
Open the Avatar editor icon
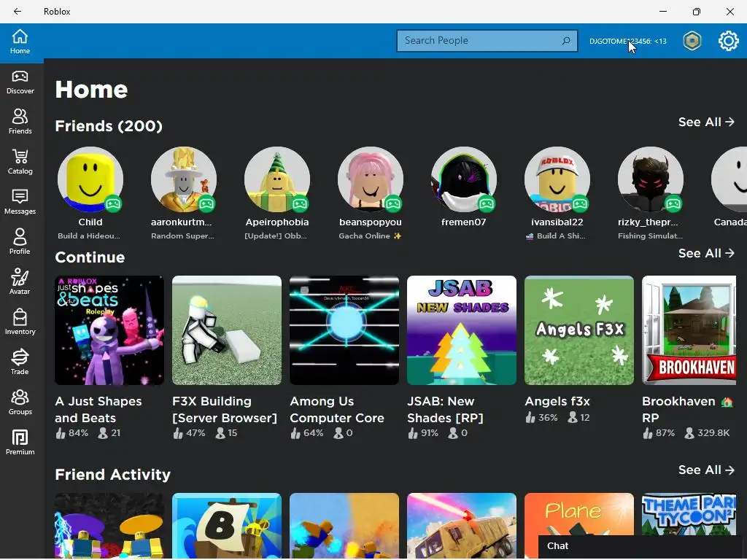(x=20, y=282)
